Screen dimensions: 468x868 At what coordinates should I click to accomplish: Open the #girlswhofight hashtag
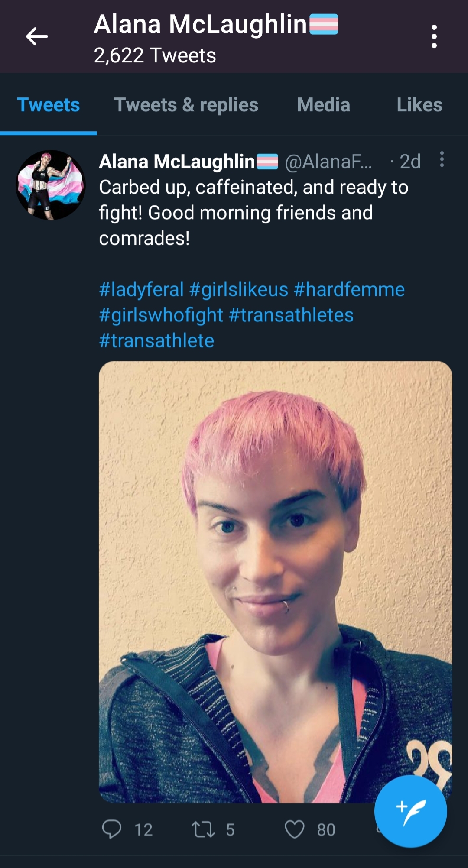pos(161,315)
